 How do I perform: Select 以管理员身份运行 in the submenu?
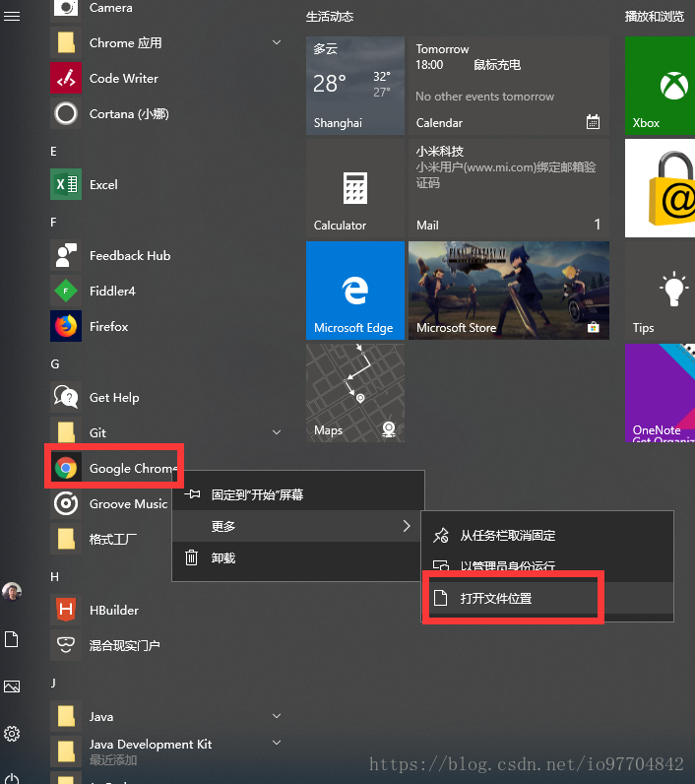point(547,566)
